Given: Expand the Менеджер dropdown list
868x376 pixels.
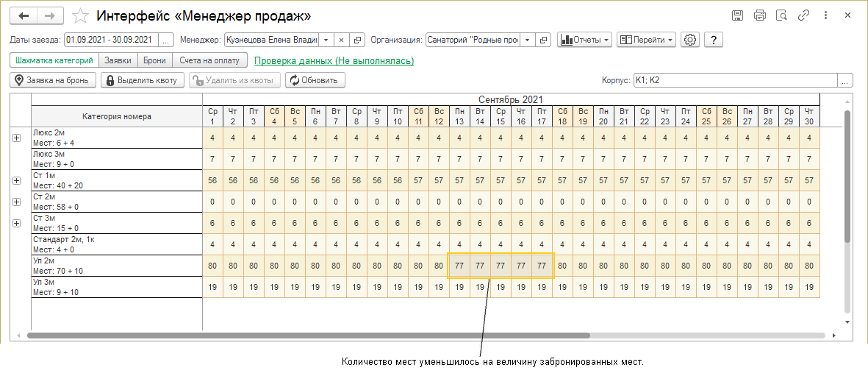Looking at the screenshot, I should coord(326,40).
